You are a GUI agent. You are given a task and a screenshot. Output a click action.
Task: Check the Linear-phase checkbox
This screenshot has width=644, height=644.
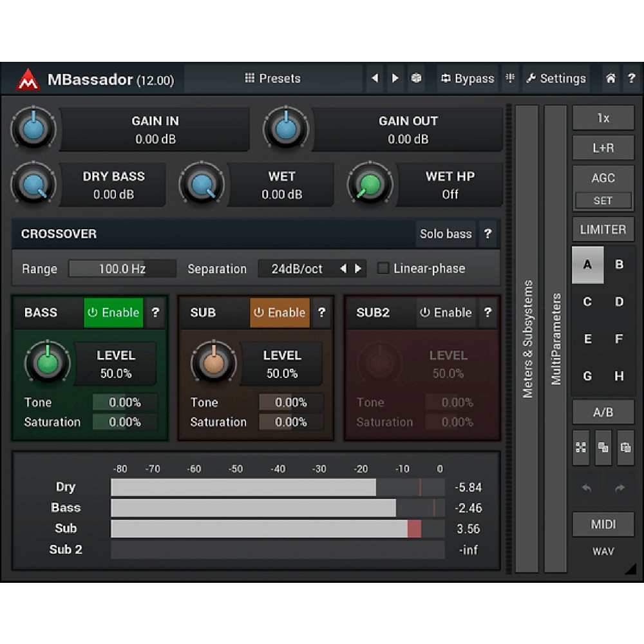pyautogui.click(x=383, y=269)
